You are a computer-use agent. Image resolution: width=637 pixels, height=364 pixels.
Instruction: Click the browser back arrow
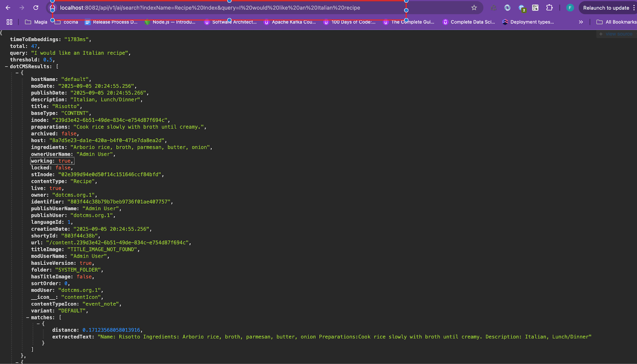pos(8,8)
